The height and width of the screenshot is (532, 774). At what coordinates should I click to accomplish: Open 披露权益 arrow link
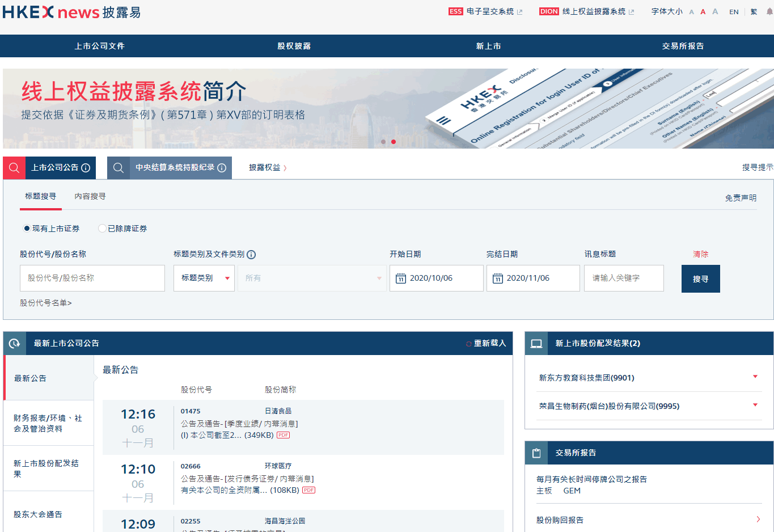tap(268, 168)
